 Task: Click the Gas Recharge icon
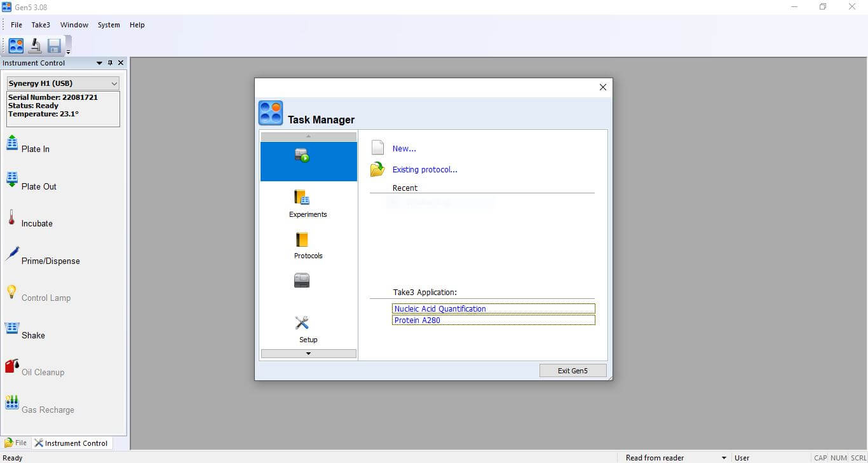pos(12,403)
